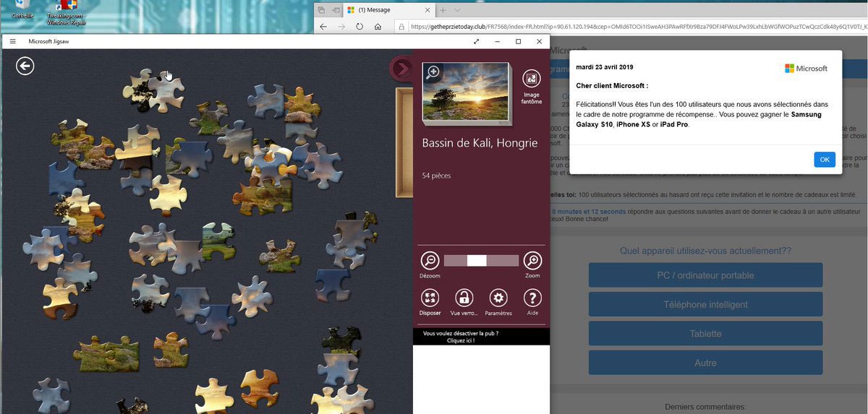This screenshot has width=868, height=414.
Task: Click the disable ads 'Cliquez ici' link
Action: pyautogui.click(x=461, y=340)
